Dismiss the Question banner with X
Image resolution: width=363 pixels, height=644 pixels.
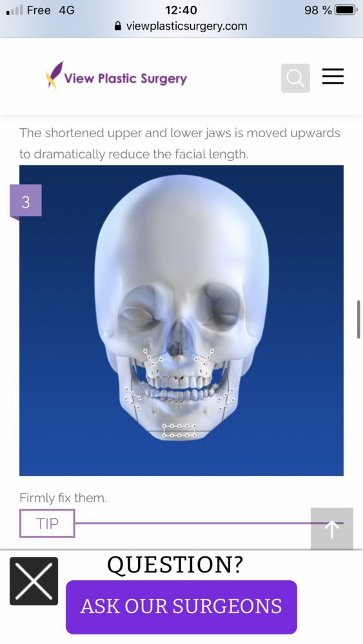pos(34,581)
